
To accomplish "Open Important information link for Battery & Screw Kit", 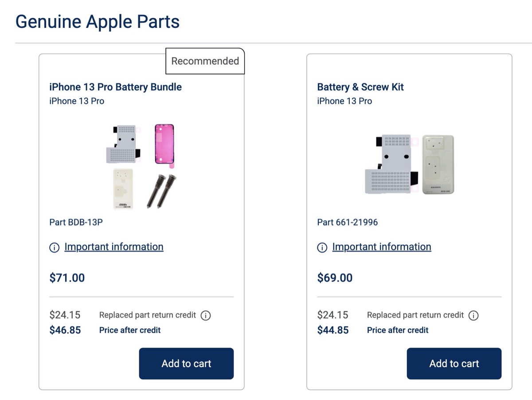I will [x=382, y=247].
